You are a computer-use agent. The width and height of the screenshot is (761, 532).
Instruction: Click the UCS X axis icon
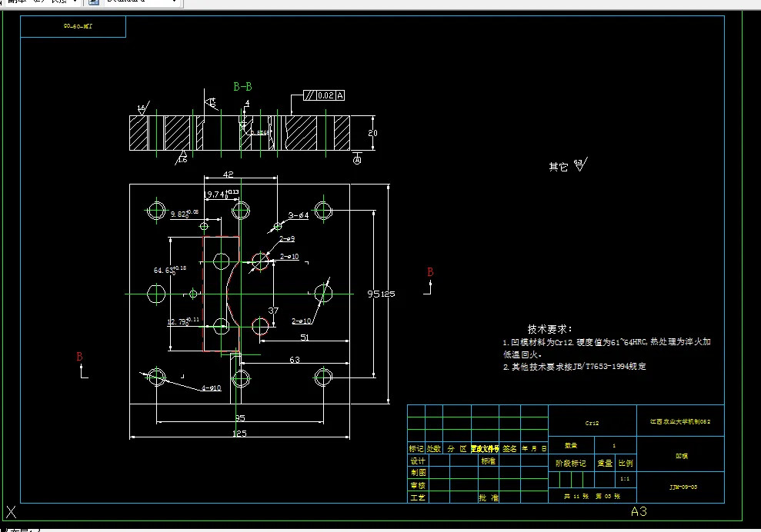click(12, 512)
